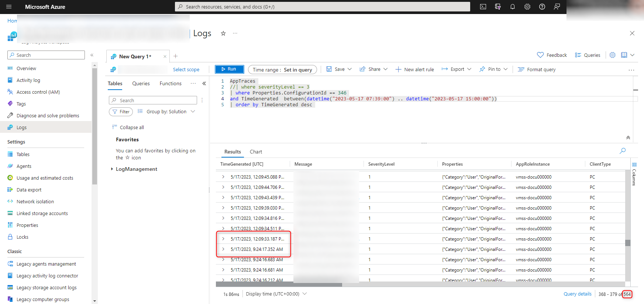The image size is (644, 304).
Task: Open the Pin to dropdown
Action: (x=493, y=69)
